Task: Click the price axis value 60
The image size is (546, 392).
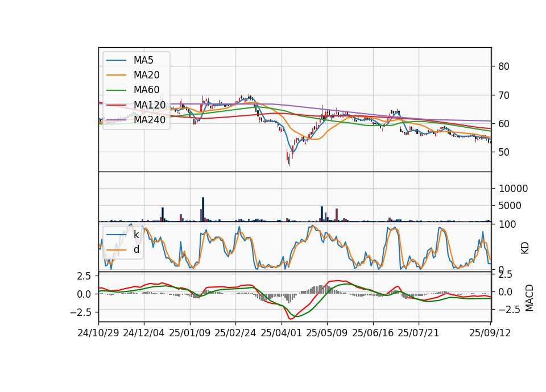Action: click(503, 123)
